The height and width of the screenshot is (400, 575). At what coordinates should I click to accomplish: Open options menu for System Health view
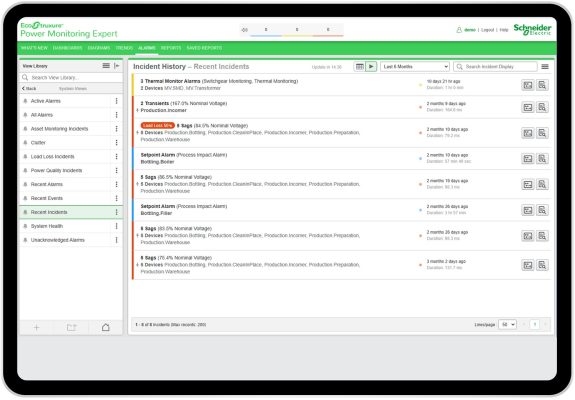(116, 226)
